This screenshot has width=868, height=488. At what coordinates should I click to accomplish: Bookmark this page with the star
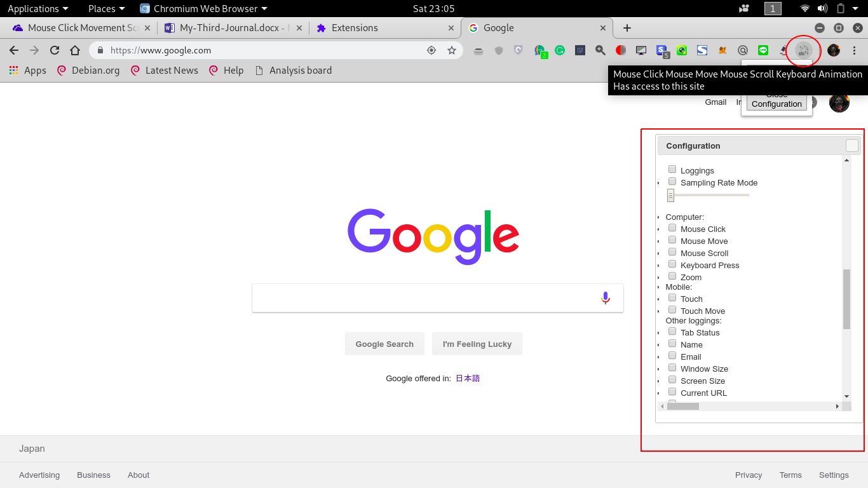[x=452, y=50]
